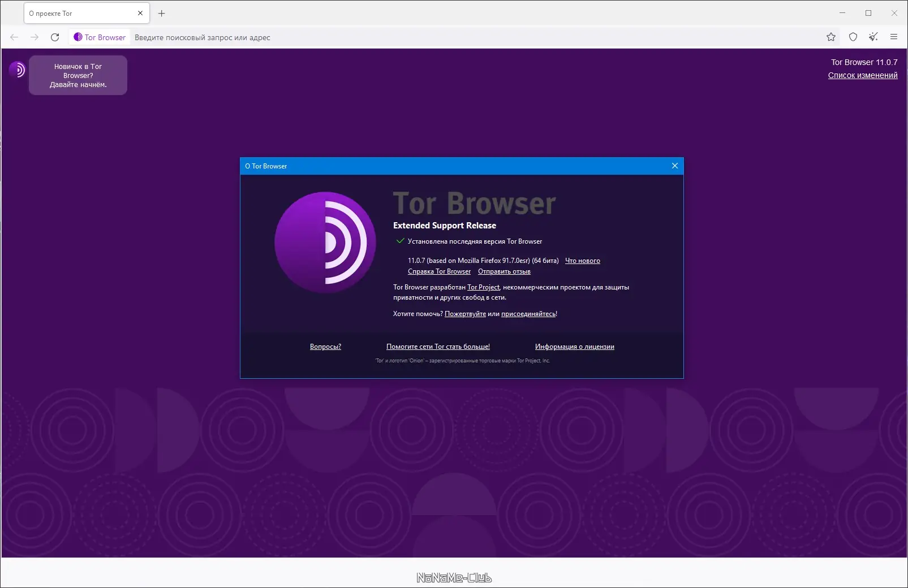Click the 'Tor Browser 11.0.7' version text
The height and width of the screenshot is (588, 908).
click(864, 62)
